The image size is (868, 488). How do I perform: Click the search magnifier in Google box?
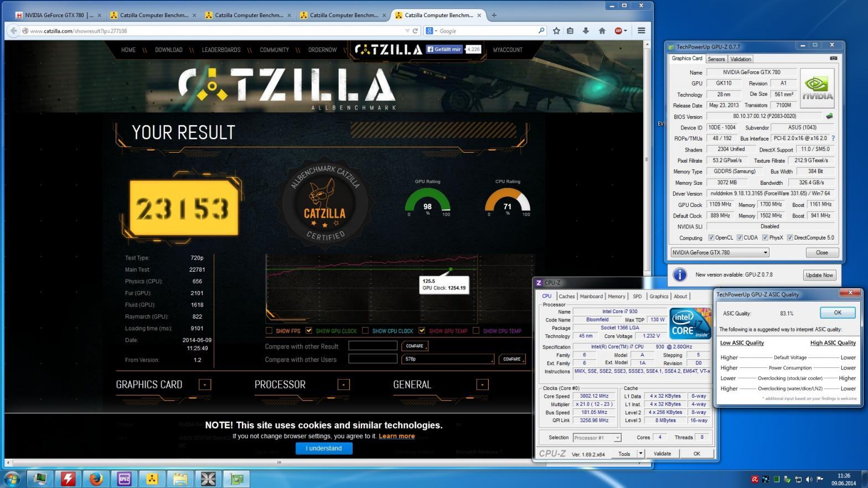(x=541, y=31)
